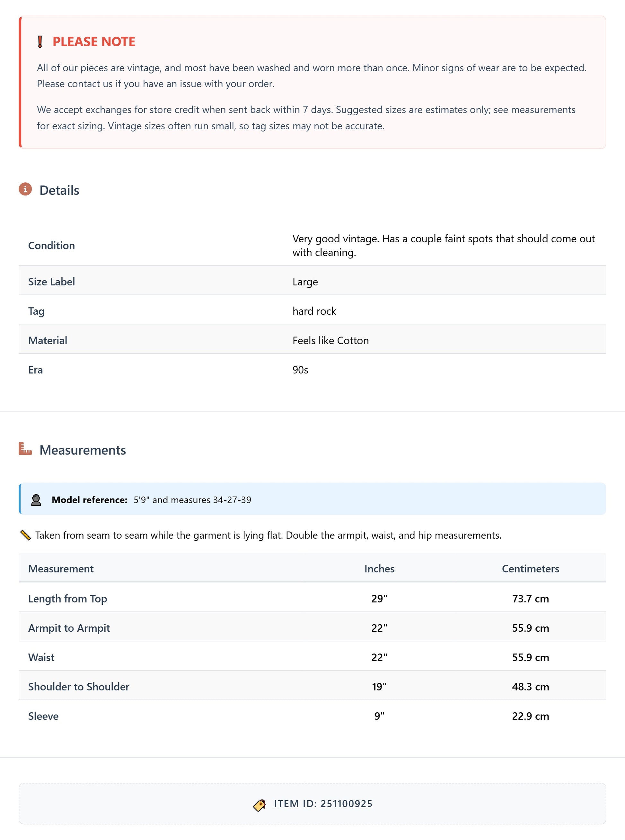Click the model reference person icon
The width and height of the screenshot is (625, 840).
point(36,500)
